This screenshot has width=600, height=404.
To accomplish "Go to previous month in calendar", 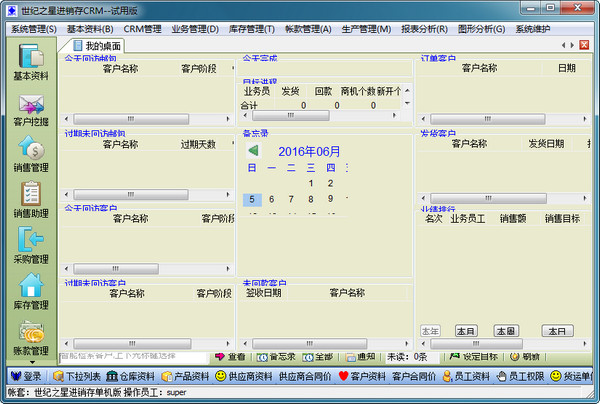I will [254, 151].
